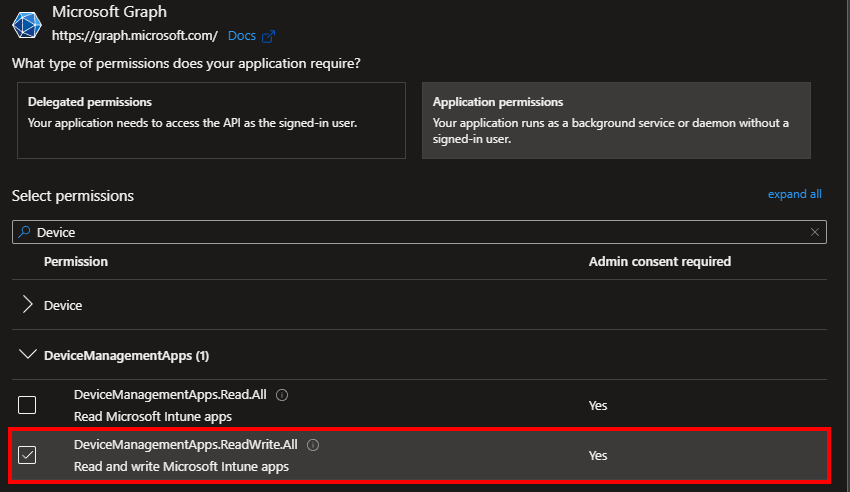Screen dimensions: 850x492
Task: Select the Delegated permissions card
Action: coord(211,120)
